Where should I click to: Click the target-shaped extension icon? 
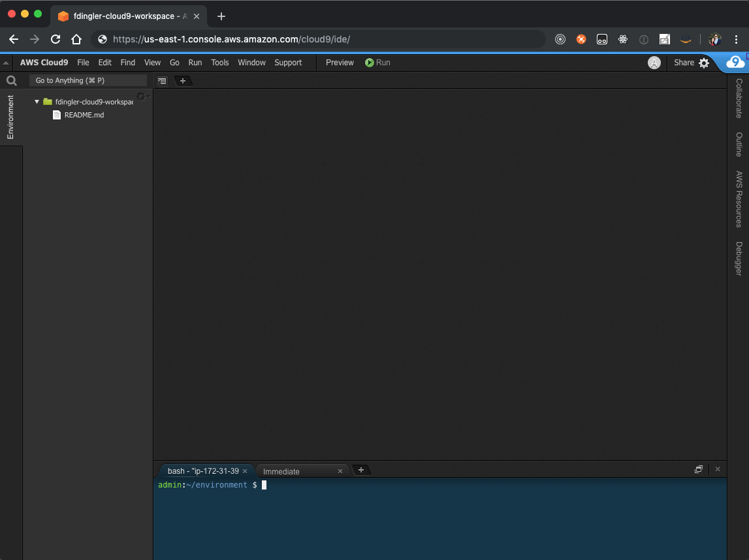click(560, 40)
